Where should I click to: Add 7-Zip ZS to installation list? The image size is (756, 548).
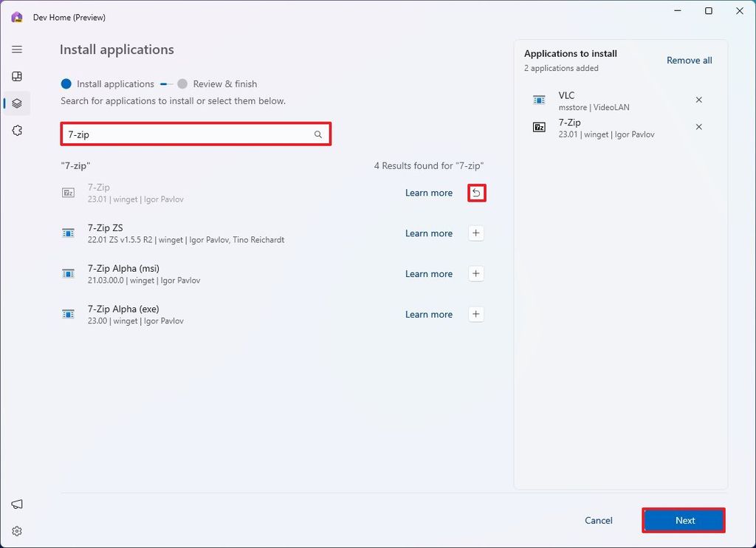point(475,233)
